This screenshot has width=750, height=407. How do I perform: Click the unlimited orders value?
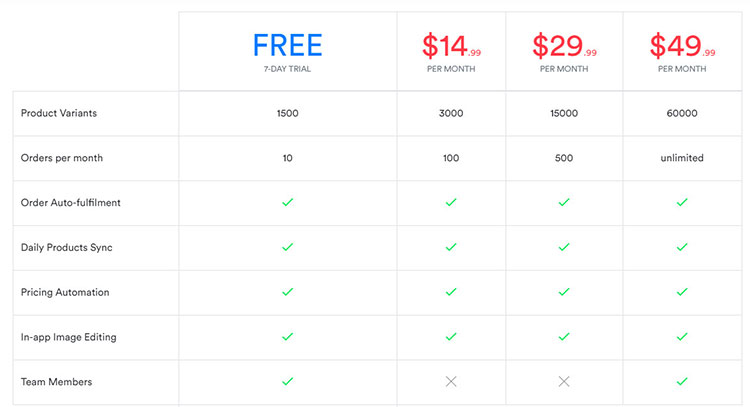(x=682, y=157)
